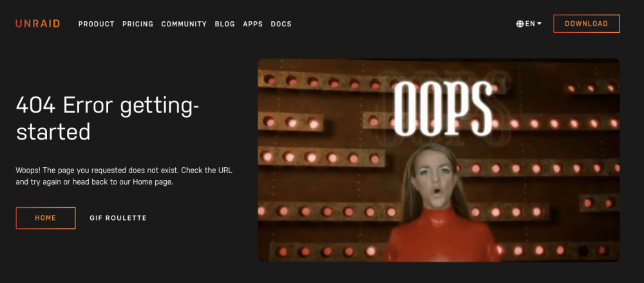Open the Docs link
The image size is (644, 283).
pos(281,24)
